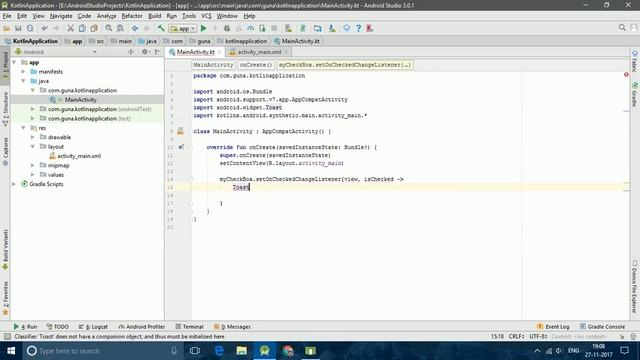The image size is (640, 360).
Task: Click the Build Variants side tab
Action: click(x=5, y=249)
